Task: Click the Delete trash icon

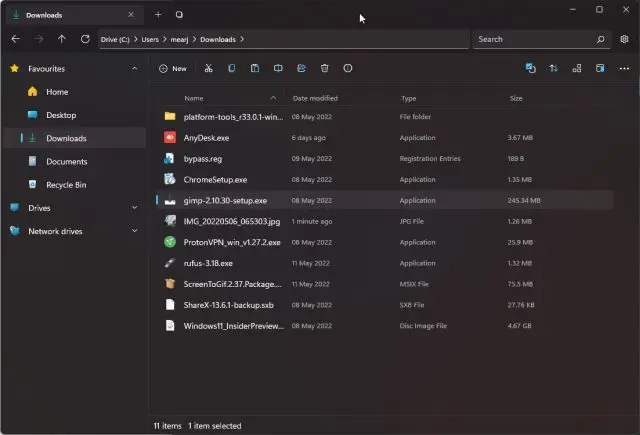Action: pos(324,69)
